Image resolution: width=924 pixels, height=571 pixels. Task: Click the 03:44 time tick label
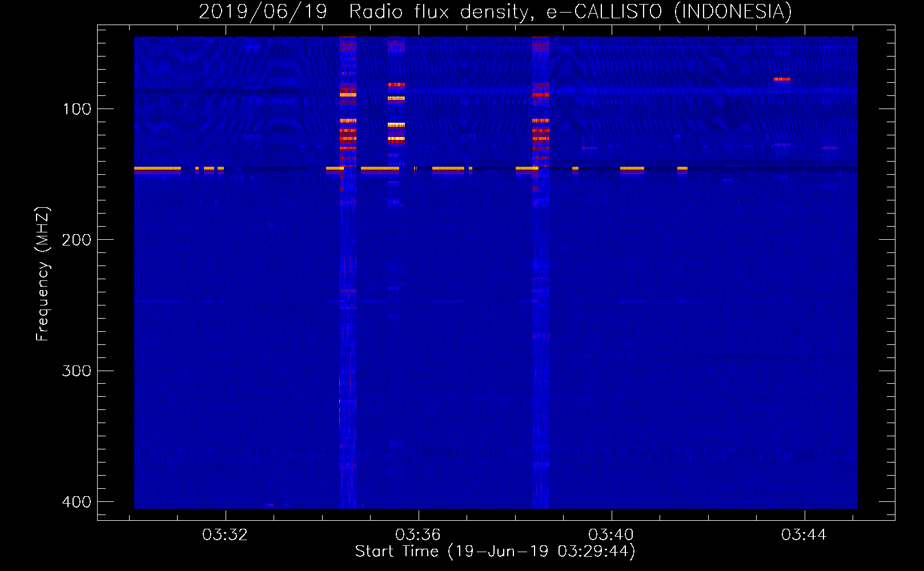804,535
